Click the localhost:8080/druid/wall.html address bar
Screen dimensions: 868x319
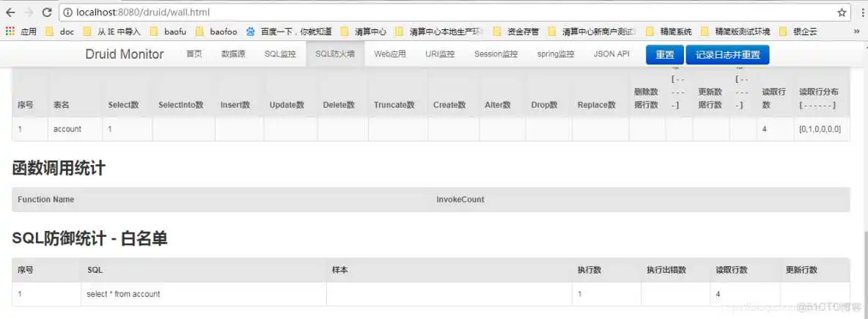coord(454,12)
